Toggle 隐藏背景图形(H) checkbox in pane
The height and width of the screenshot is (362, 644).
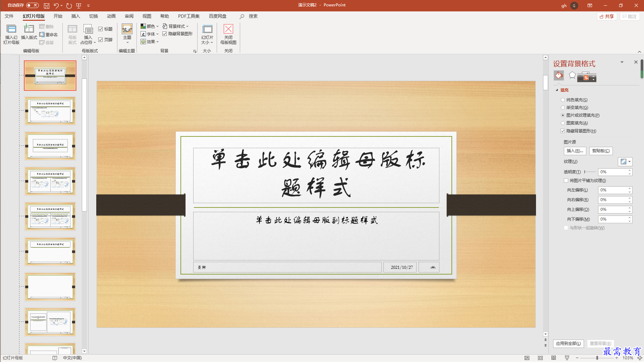click(563, 131)
